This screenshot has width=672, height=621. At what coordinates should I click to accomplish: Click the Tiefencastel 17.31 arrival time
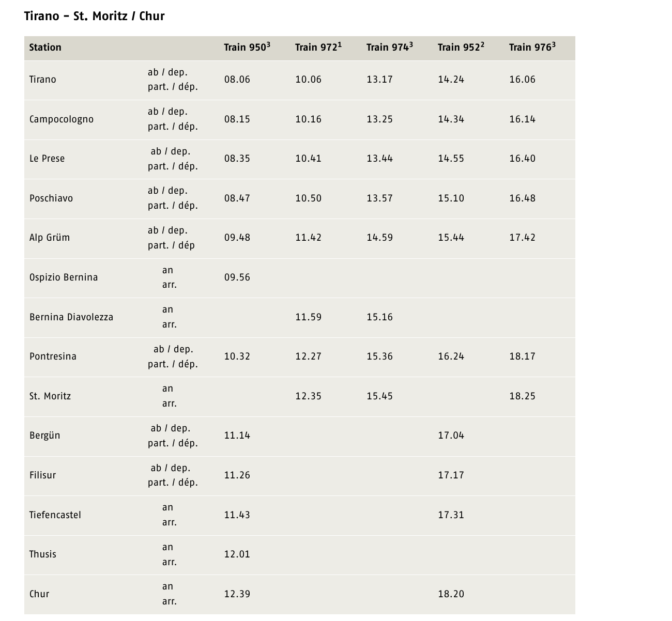[x=451, y=515]
